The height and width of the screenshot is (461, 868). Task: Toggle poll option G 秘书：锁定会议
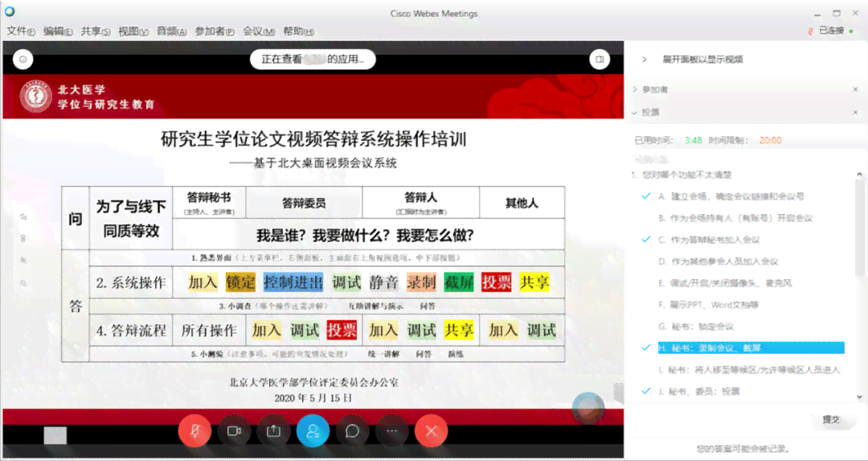[x=695, y=327]
